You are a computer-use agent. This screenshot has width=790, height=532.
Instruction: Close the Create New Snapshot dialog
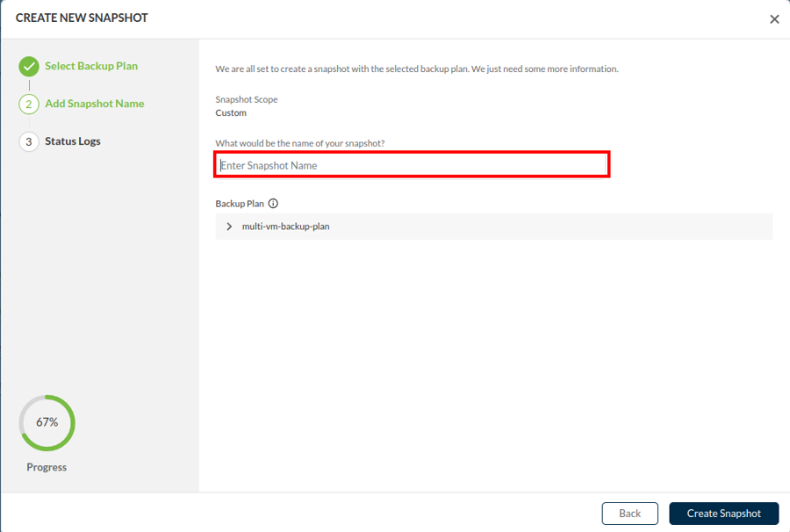[x=774, y=19]
